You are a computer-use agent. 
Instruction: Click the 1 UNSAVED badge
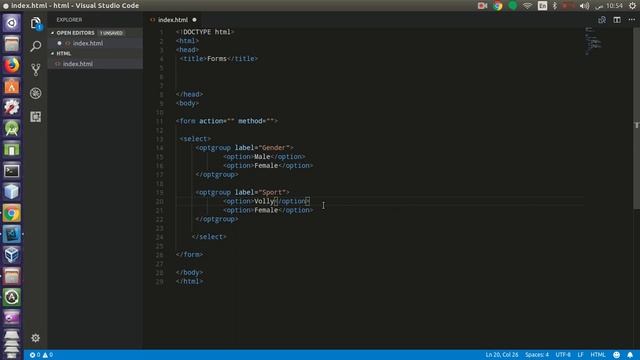pos(111,33)
